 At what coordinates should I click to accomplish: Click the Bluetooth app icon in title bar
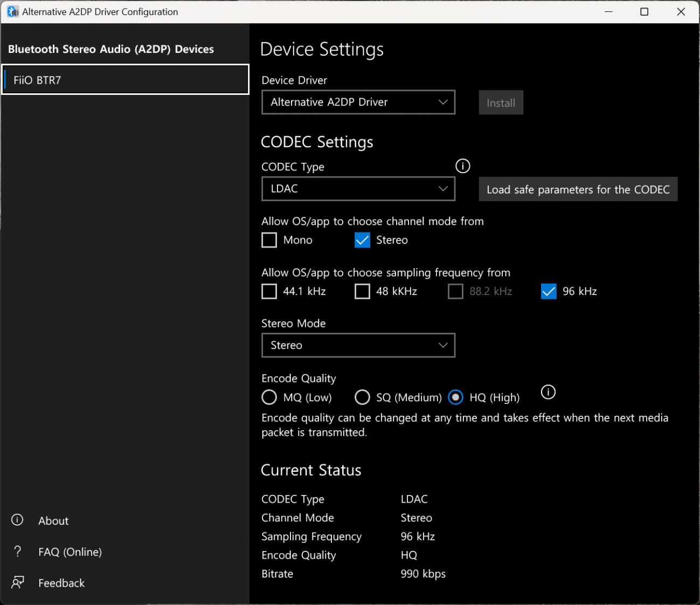[12, 11]
